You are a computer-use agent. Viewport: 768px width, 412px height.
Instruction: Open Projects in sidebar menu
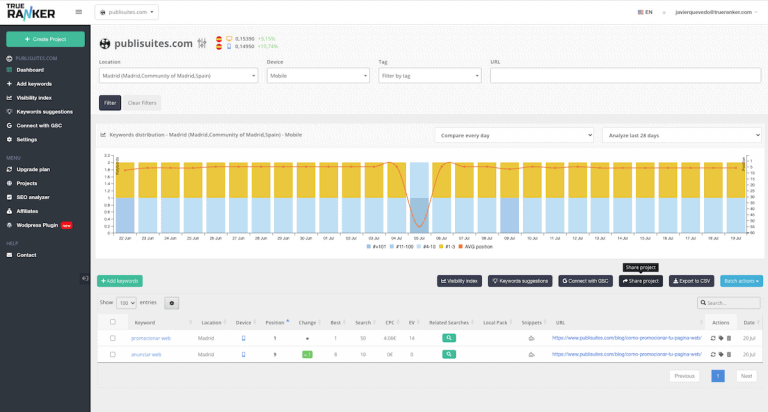point(26,183)
